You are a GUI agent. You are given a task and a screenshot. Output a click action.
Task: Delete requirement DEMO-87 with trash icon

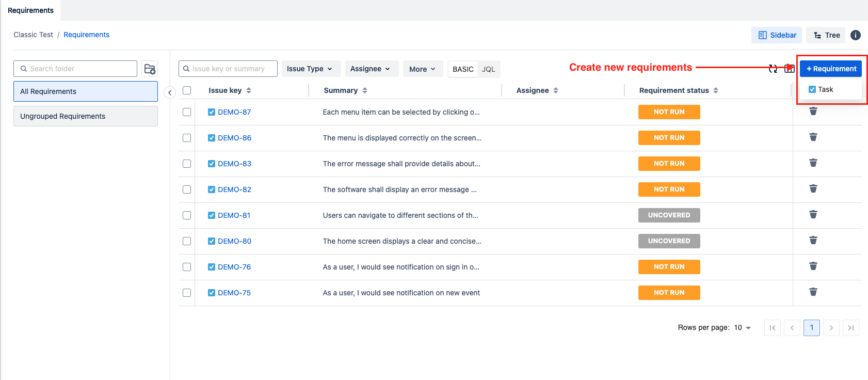tap(813, 112)
